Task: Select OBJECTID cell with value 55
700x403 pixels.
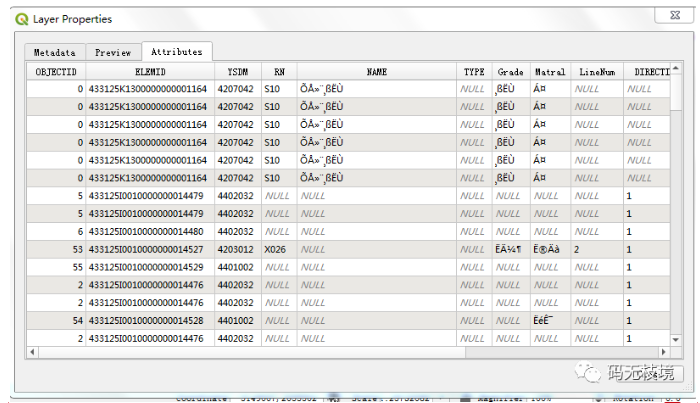Action: pos(56,267)
